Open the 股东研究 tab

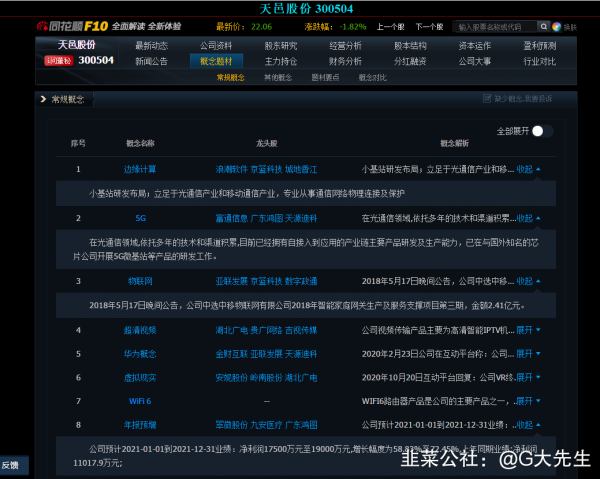click(x=281, y=46)
